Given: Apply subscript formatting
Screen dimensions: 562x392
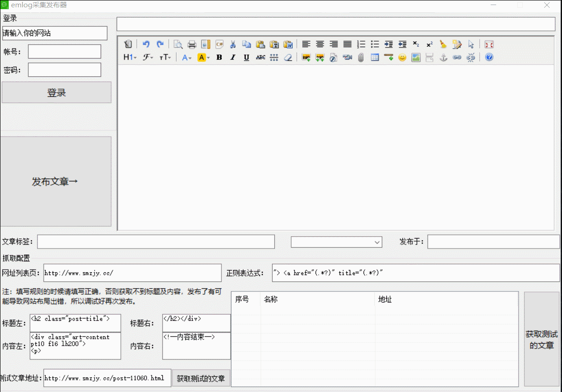Looking at the screenshot, I should (416, 44).
